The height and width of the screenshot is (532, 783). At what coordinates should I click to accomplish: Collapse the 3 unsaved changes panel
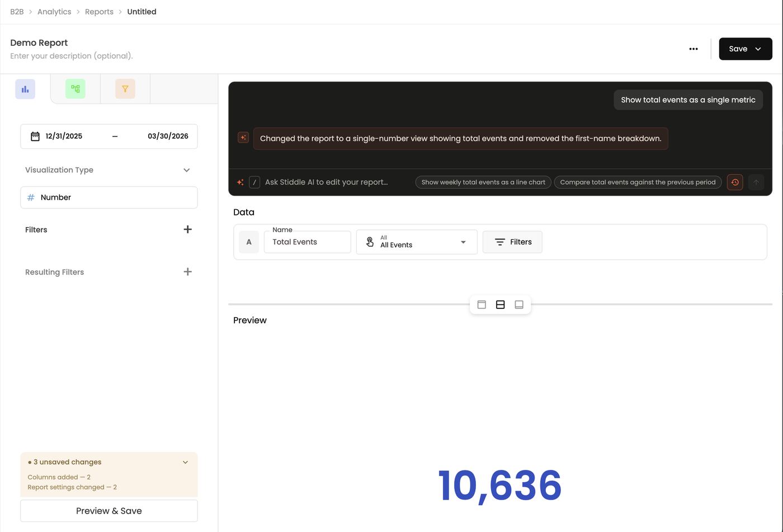pyautogui.click(x=185, y=462)
